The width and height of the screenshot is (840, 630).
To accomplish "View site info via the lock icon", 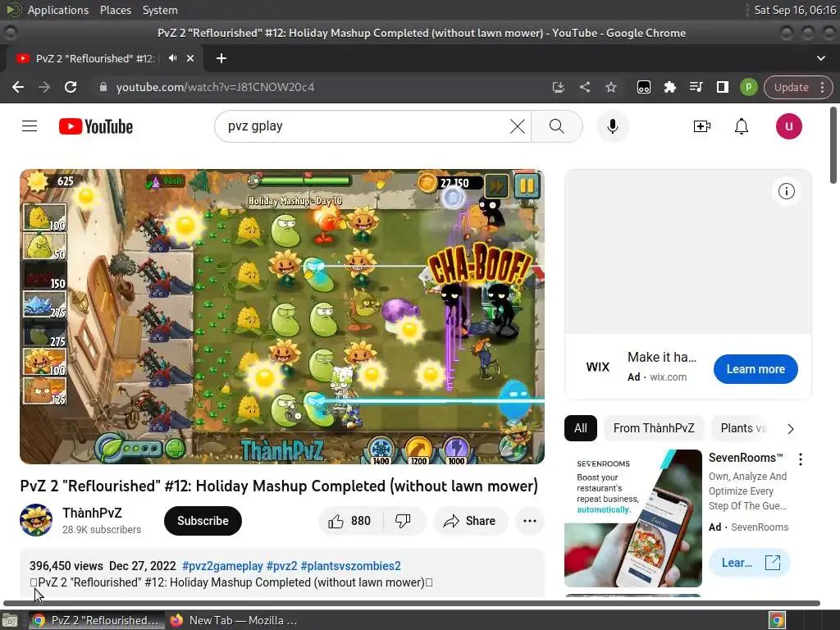I will tap(103, 87).
